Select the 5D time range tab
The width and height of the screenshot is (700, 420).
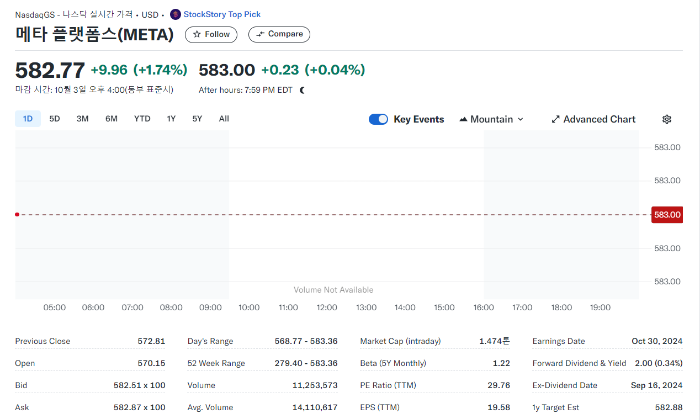click(54, 119)
